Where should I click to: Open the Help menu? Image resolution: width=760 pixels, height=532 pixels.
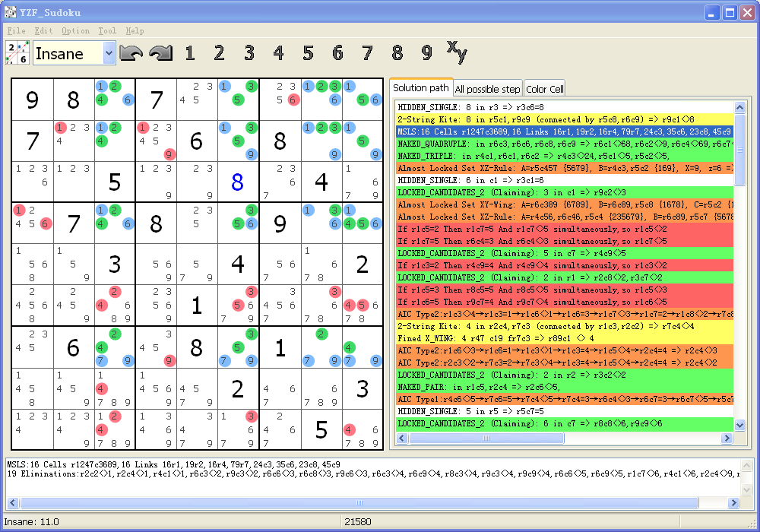(135, 30)
